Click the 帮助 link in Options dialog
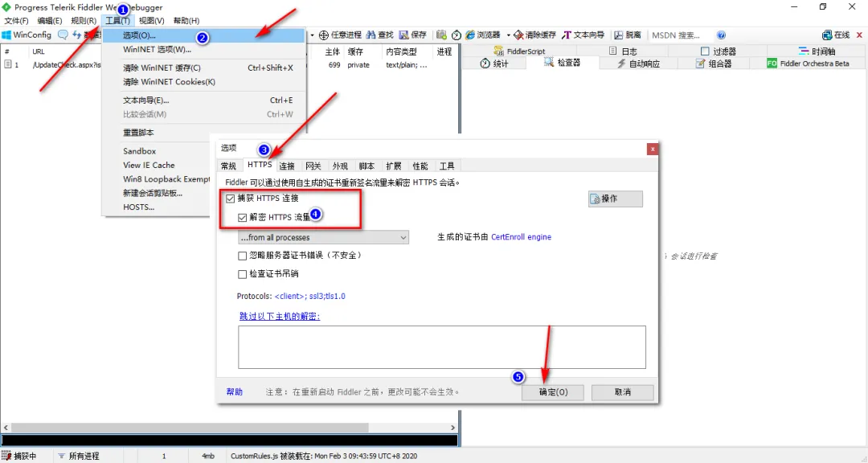 point(235,392)
